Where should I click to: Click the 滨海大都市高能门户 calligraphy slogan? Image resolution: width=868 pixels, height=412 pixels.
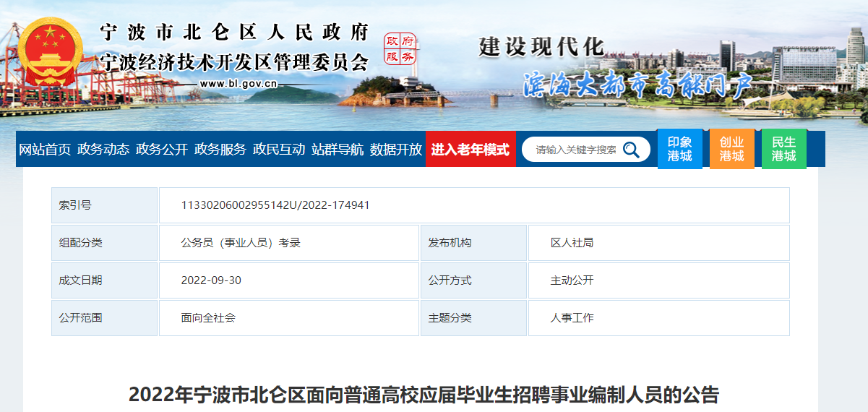pyautogui.click(x=637, y=85)
